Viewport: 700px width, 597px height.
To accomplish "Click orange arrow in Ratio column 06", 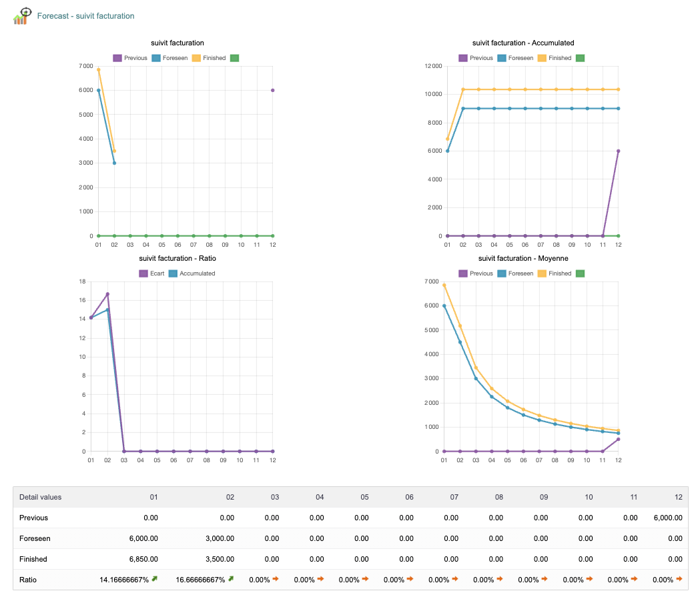I will tap(410, 579).
